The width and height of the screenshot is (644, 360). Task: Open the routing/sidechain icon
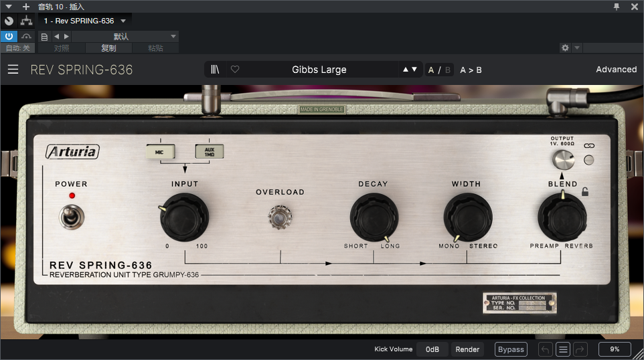point(26,21)
